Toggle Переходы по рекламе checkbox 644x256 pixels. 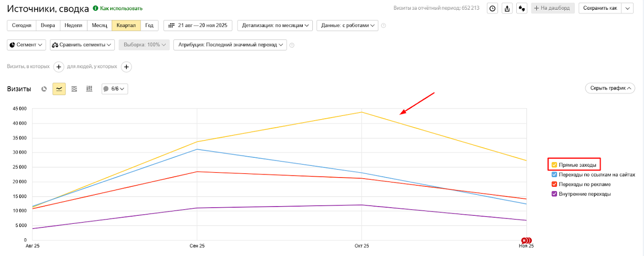pyautogui.click(x=554, y=184)
